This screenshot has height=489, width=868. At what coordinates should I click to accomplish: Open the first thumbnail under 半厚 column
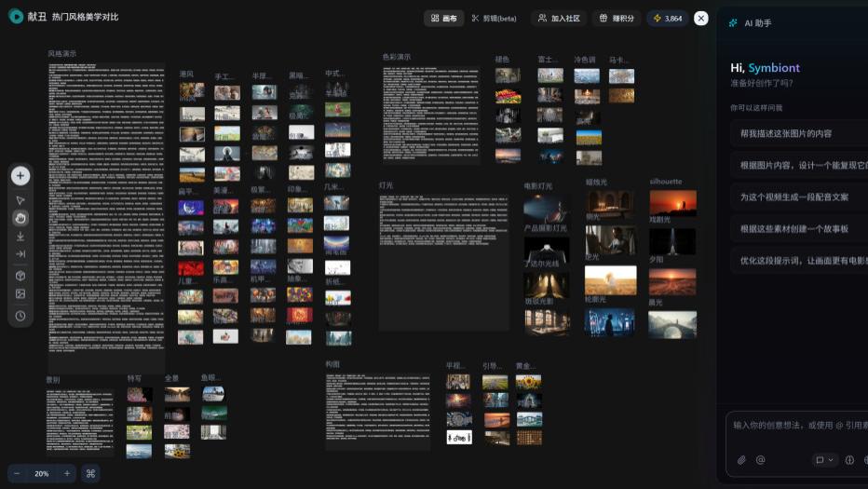[264, 92]
